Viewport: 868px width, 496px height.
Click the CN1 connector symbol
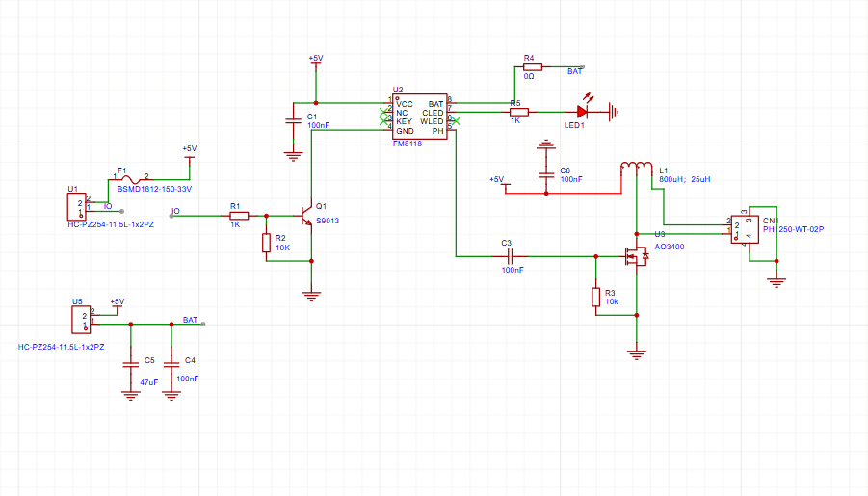coord(744,230)
